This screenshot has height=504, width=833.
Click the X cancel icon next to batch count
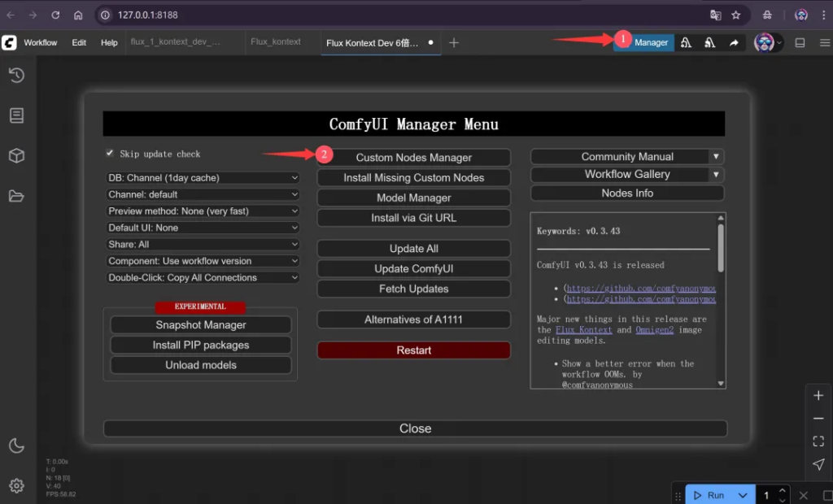click(x=803, y=496)
